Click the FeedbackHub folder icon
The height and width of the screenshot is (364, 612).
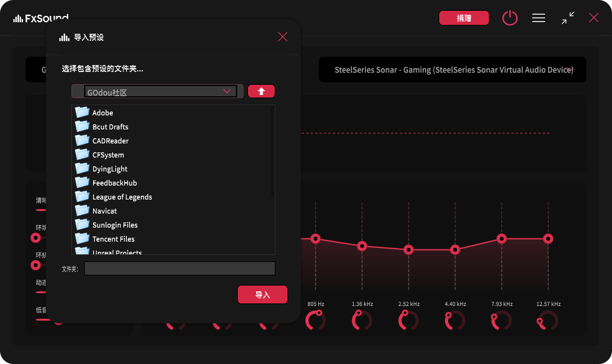coord(82,182)
